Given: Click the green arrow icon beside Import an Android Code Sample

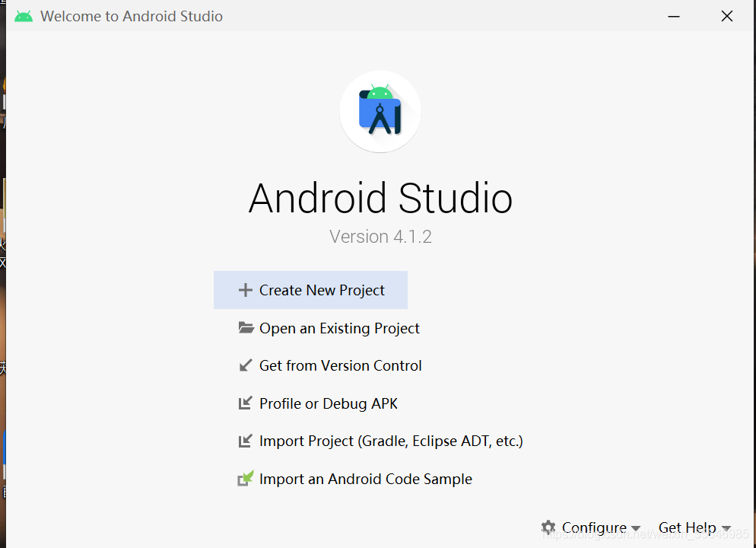Looking at the screenshot, I should coord(246,479).
